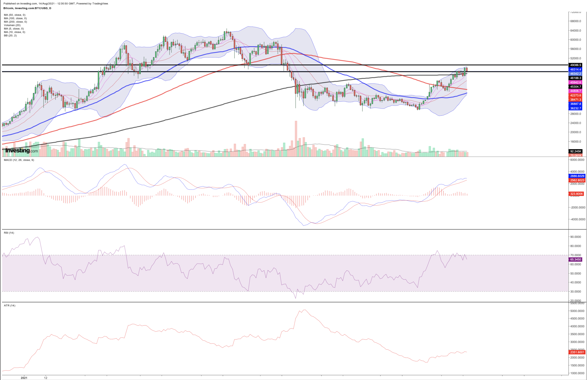
Task: Select the 'MACD (12, 26, close, 9)' pane label
Action: pos(19,160)
